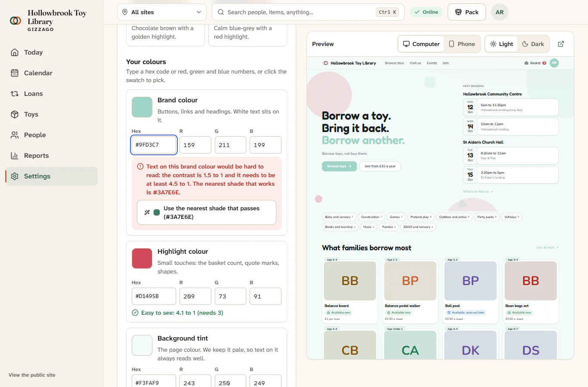Click the Balance board toy thumbnail
Viewport: 588px width, 387px height.
click(350, 281)
